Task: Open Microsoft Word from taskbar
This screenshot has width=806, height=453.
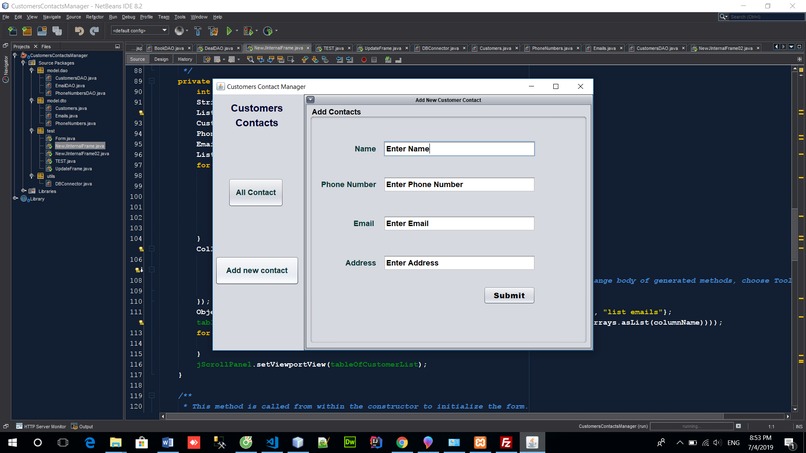Action: tap(168, 442)
